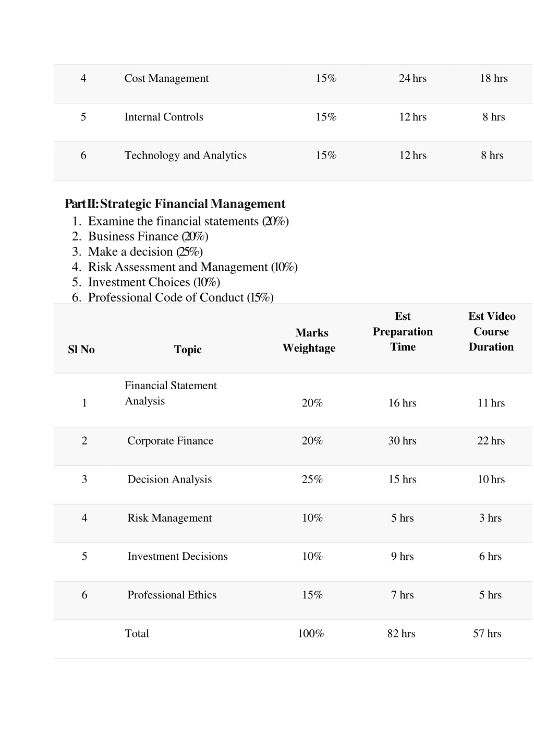Click the 25% weightage for Decision Analysis
Viewport: 534px width, 756px height.
(x=312, y=479)
